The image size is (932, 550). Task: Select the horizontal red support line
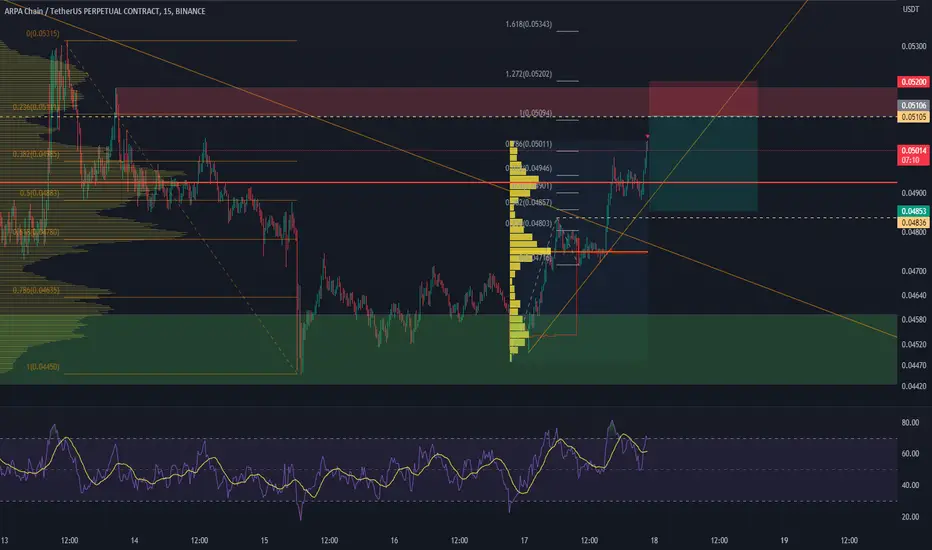click(448, 183)
